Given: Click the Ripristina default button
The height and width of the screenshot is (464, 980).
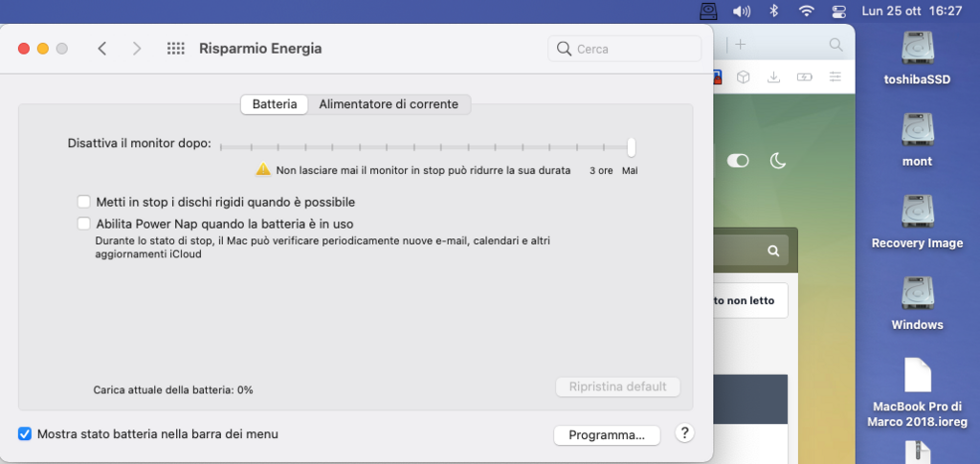Looking at the screenshot, I should tap(617, 387).
